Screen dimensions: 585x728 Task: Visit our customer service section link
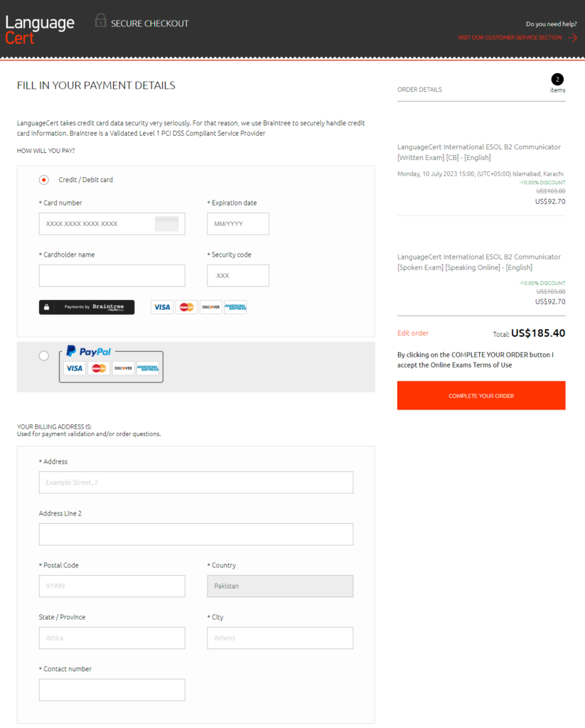click(510, 38)
